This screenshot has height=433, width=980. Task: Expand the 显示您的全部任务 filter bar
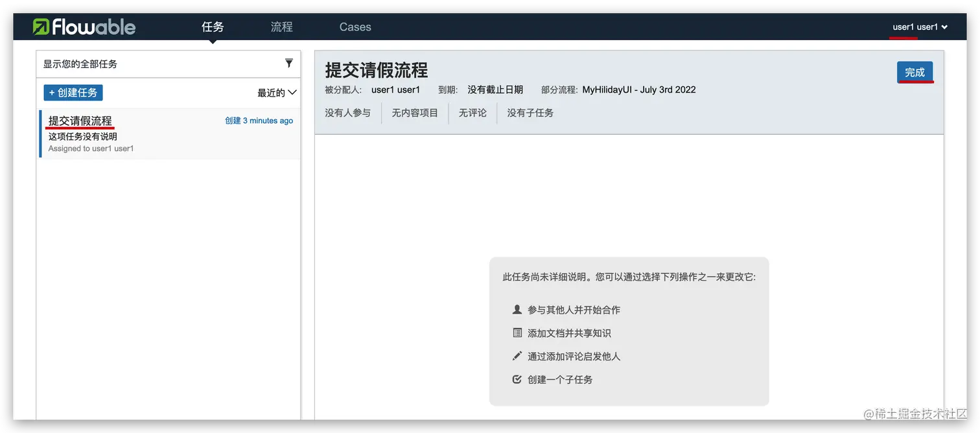(169, 64)
